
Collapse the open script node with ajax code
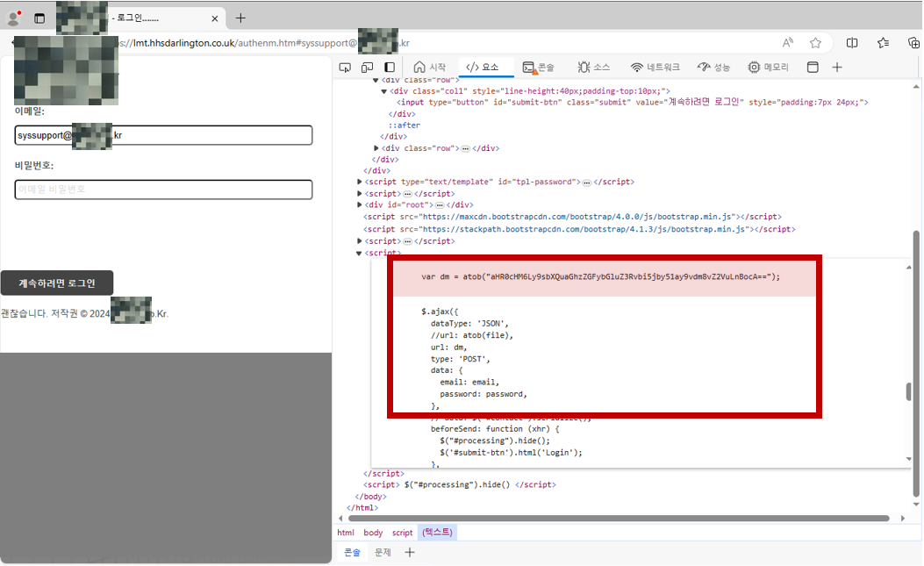coord(359,254)
